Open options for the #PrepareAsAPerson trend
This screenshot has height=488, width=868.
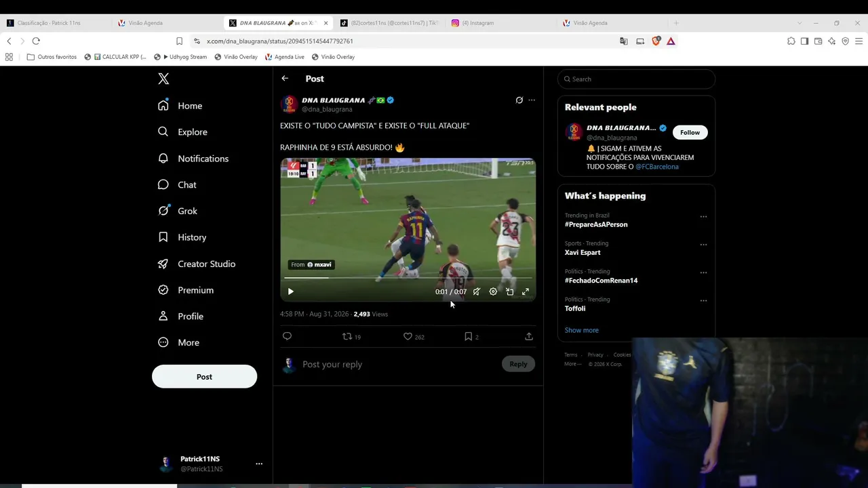click(703, 217)
